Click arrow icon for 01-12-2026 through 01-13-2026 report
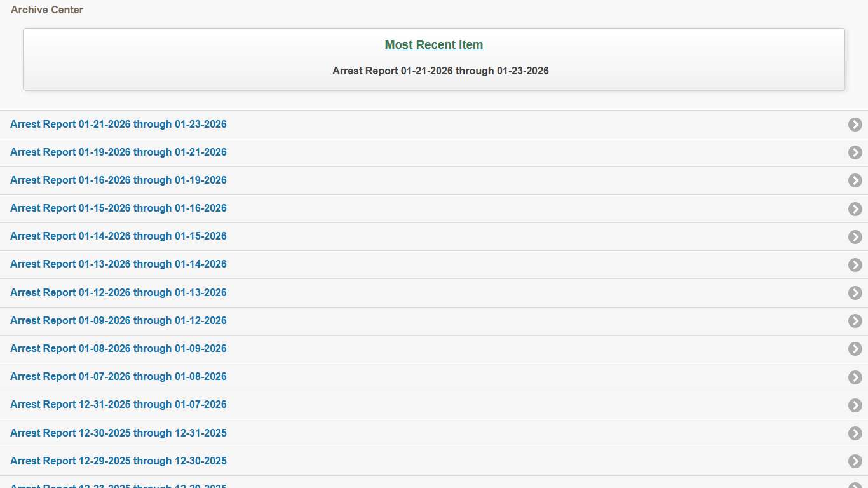The height and width of the screenshot is (488, 868). coord(855,293)
